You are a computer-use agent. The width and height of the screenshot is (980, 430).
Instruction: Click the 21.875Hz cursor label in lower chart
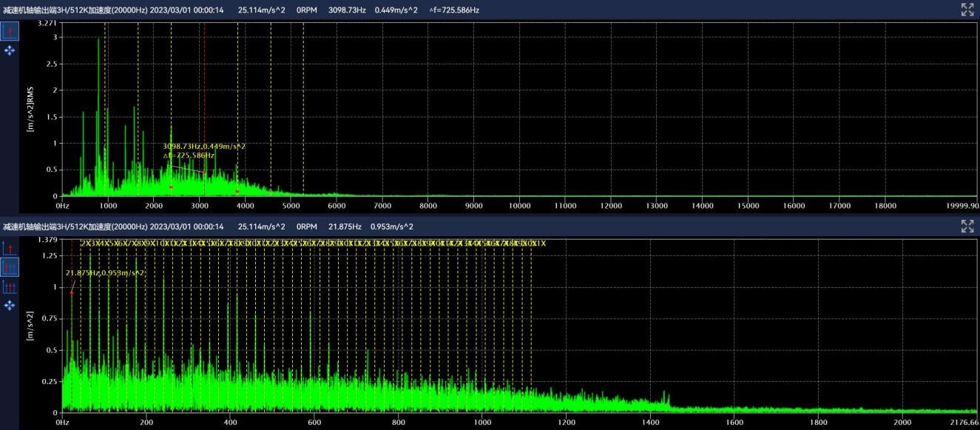coord(105,273)
